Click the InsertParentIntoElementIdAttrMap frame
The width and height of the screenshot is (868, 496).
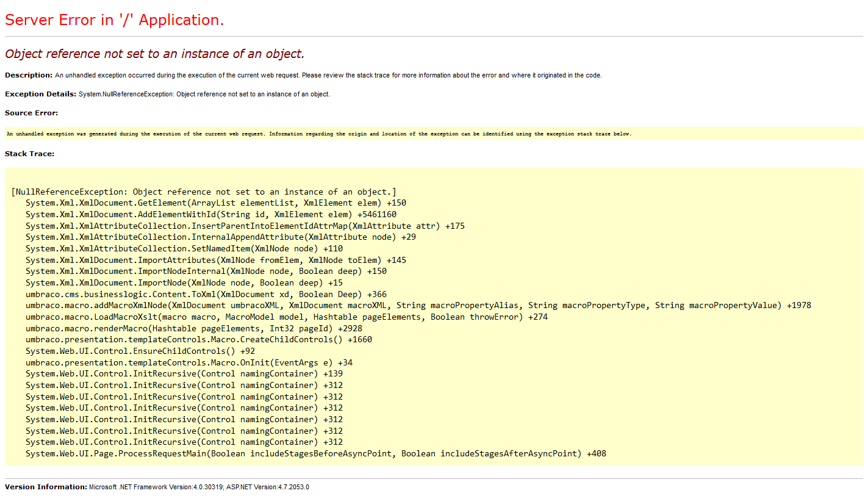click(x=244, y=225)
